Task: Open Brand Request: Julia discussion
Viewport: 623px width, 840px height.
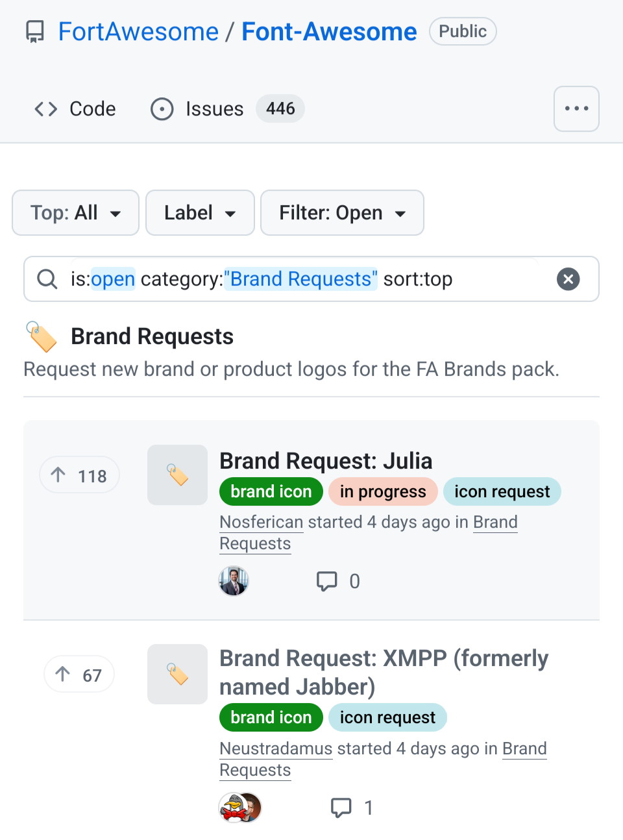Action: click(x=326, y=461)
